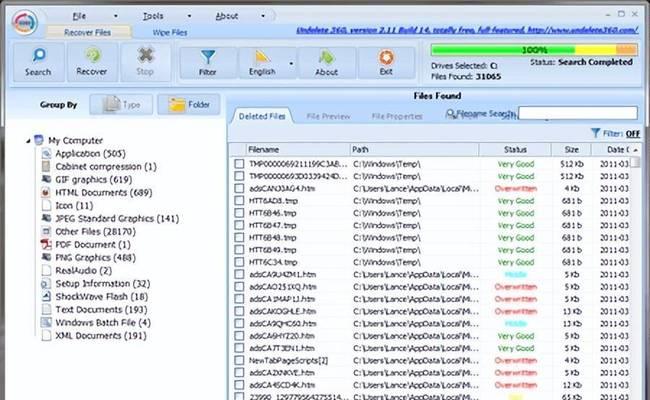Open the Tools menu dropdown arrow
650x400 pixels.
point(189,16)
